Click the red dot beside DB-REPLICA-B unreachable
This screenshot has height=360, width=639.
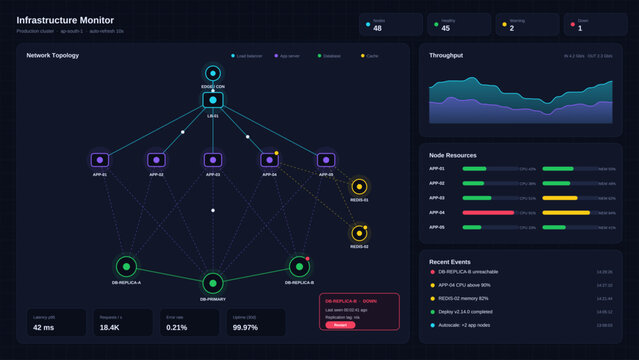point(432,272)
